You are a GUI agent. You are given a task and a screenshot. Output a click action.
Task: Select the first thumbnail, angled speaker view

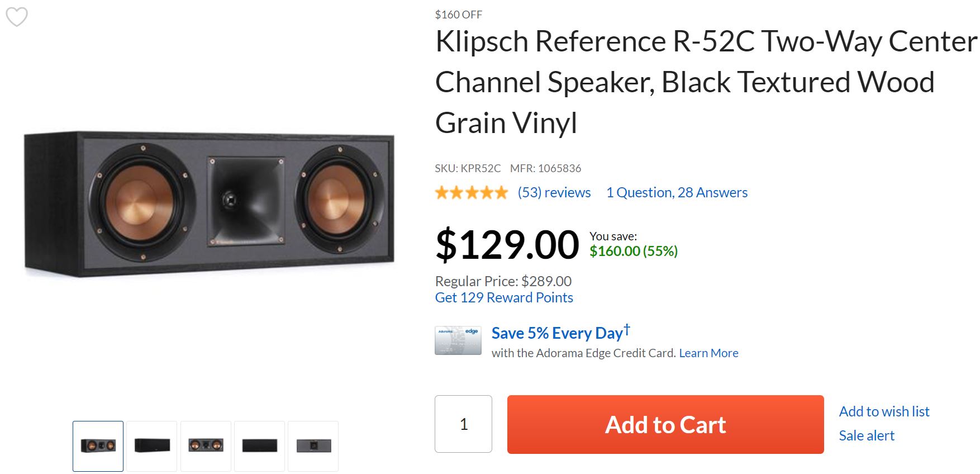coord(98,446)
